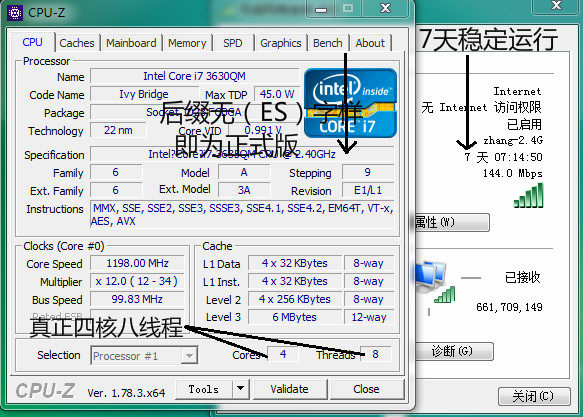Click the Threads value 8
Viewport: 583px width, 417px height.
[376, 354]
